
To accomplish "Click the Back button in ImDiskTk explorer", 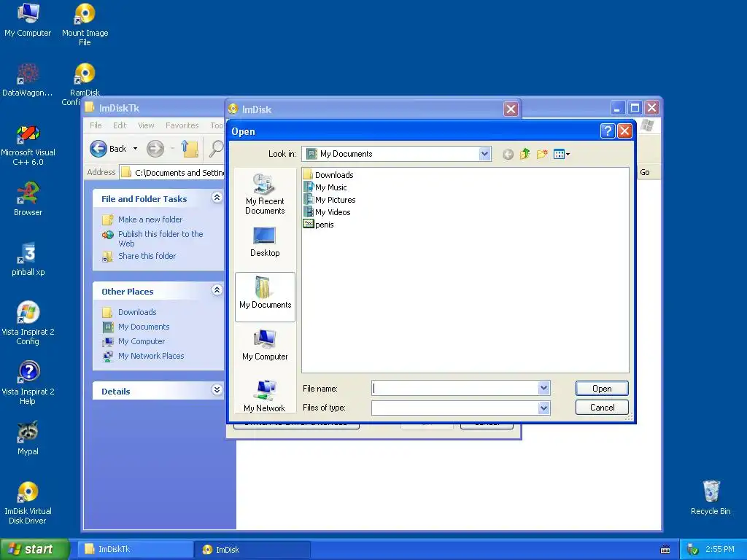I will coord(108,149).
